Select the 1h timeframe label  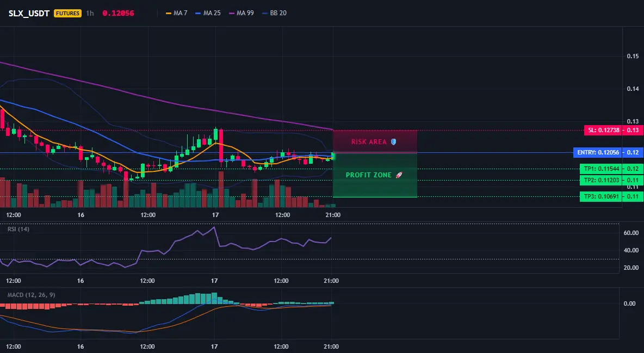click(90, 13)
